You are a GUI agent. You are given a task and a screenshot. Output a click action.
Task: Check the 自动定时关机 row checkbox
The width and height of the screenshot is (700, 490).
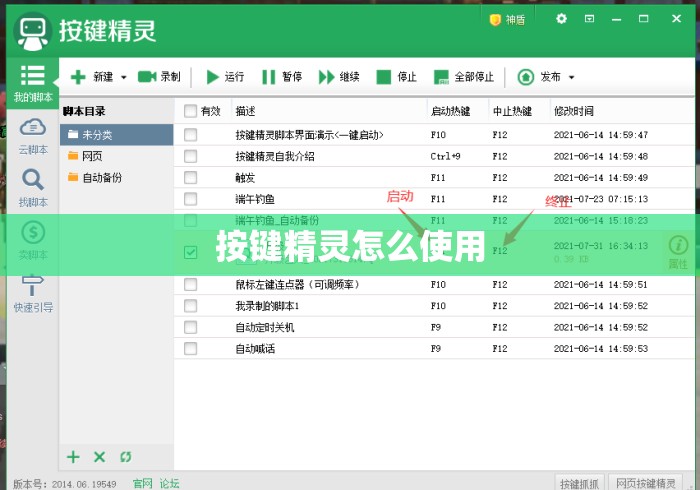pos(191,328)
